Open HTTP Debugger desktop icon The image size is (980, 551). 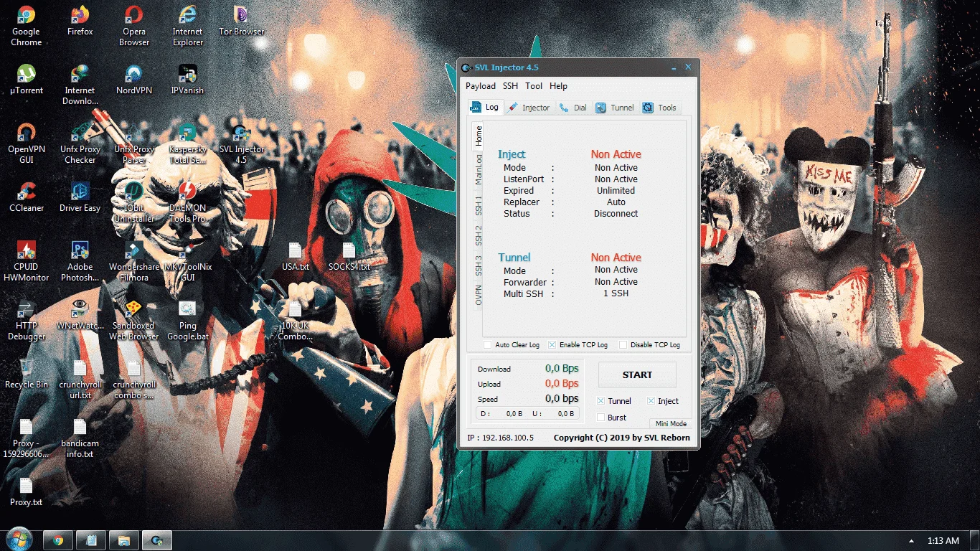coord(26,320)
